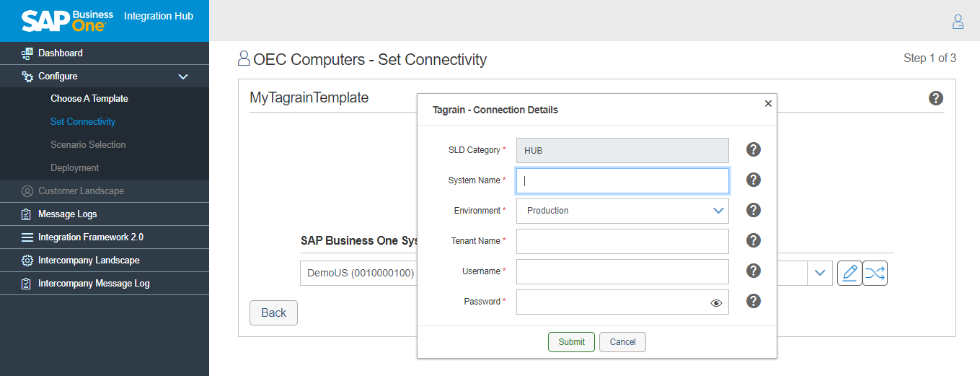
Task: Click help icon next to Tenant Name
Action: coord(754,241)
